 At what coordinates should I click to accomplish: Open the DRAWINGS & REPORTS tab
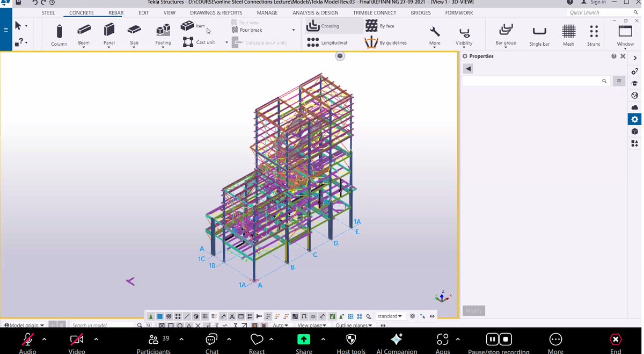[216, 13]
